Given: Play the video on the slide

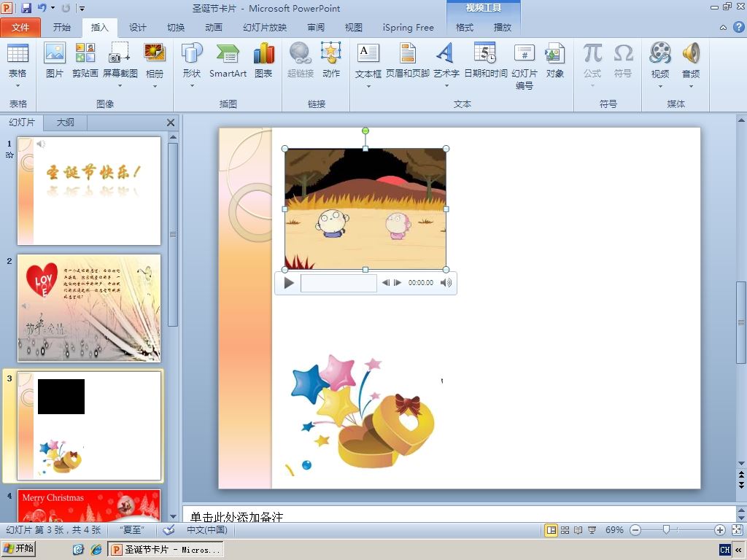Looking at the screenshot, I should (x=289, y=283).
